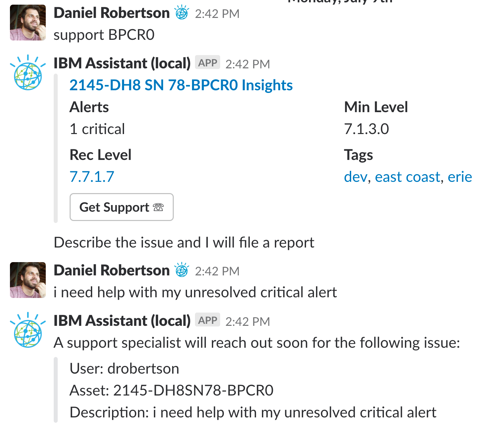Select the erie tag link
The height and width of the screenshot is (432, 504).
pos(460,177)
